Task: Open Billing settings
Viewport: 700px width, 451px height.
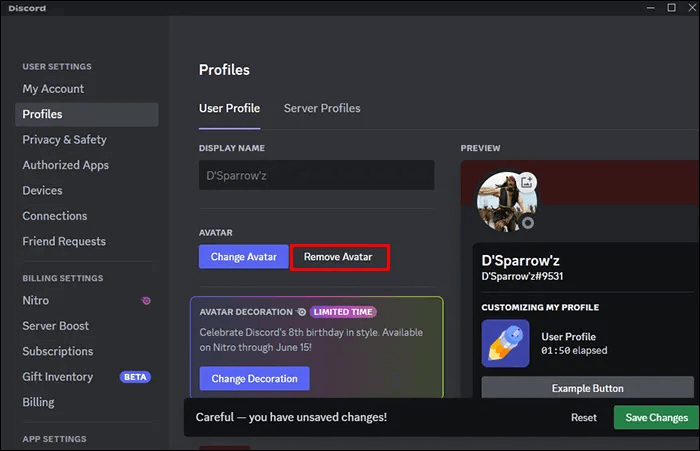Action: tap(38, 402)
